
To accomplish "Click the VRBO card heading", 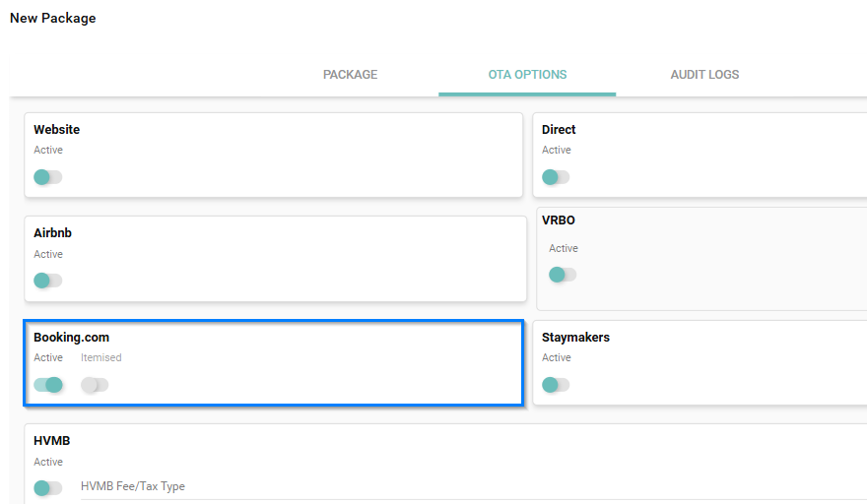I will click(559, 220).
